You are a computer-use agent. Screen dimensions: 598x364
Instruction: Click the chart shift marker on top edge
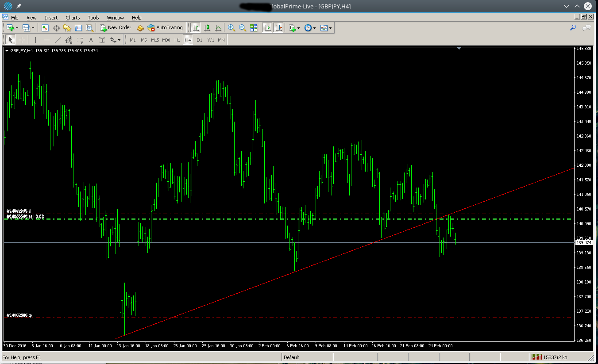tap(459, 48)
